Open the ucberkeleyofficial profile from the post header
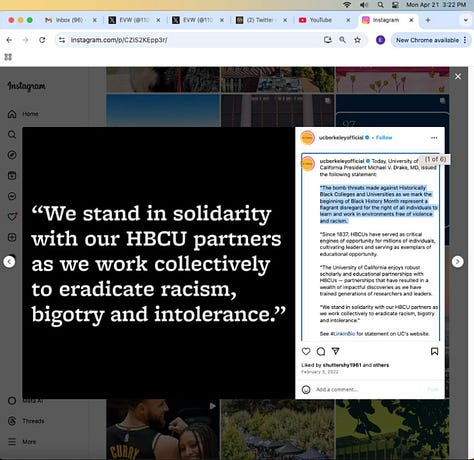Screen dimensions: 474x460 341,137
